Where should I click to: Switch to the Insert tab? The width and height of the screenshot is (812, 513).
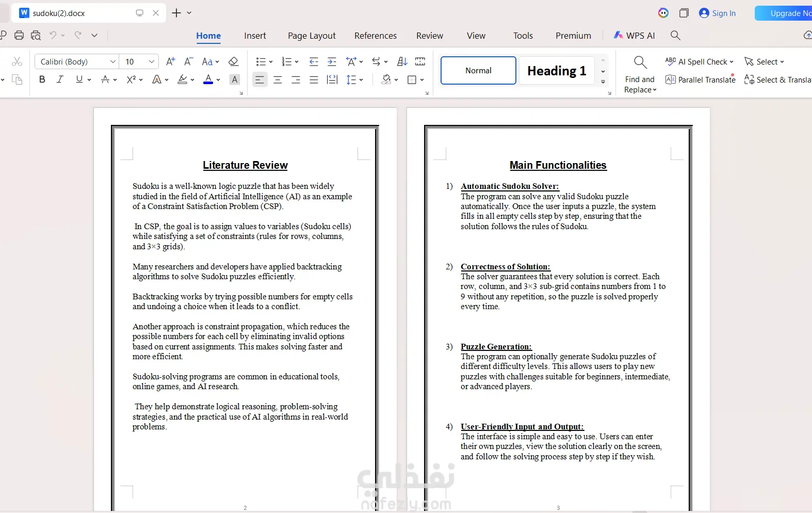(x=255, y=36)
